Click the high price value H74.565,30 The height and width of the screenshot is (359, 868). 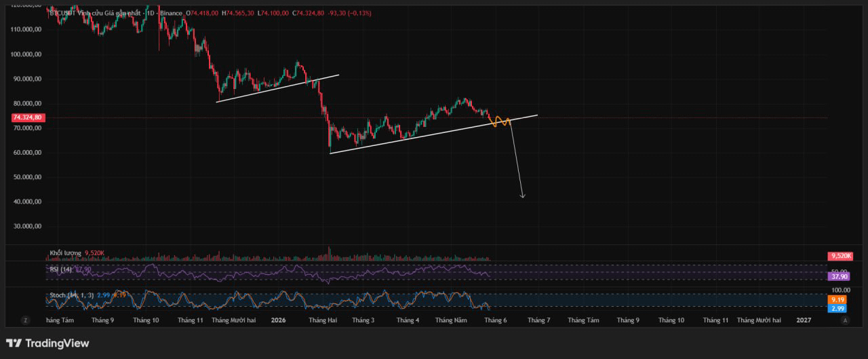coord(238,13)
